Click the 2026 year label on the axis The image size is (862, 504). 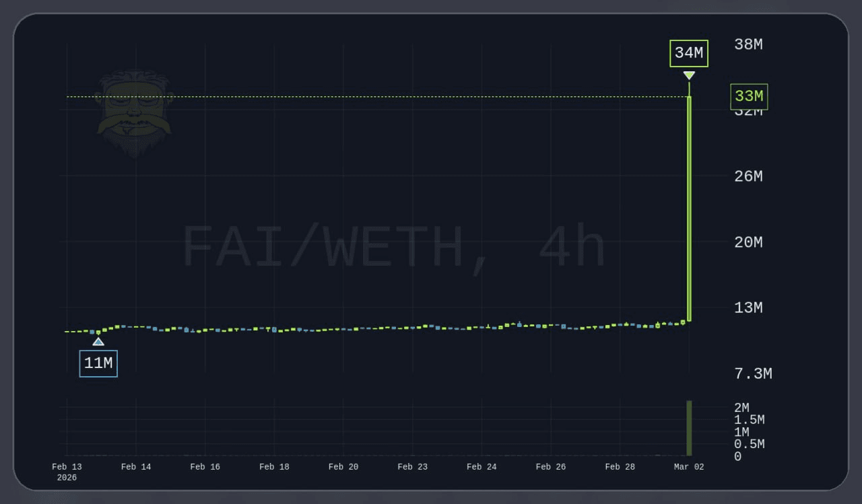point(67,478)
